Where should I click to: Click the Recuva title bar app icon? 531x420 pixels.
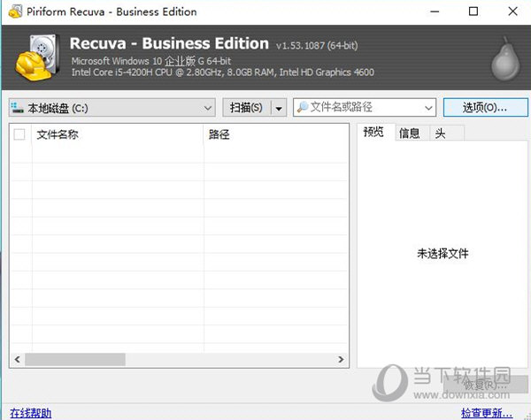(x=15, y=11)
